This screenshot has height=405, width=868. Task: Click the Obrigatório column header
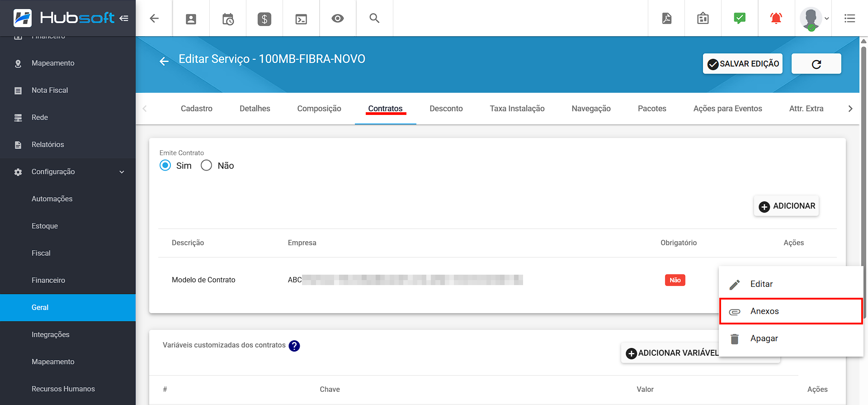(x=679, y=243)
